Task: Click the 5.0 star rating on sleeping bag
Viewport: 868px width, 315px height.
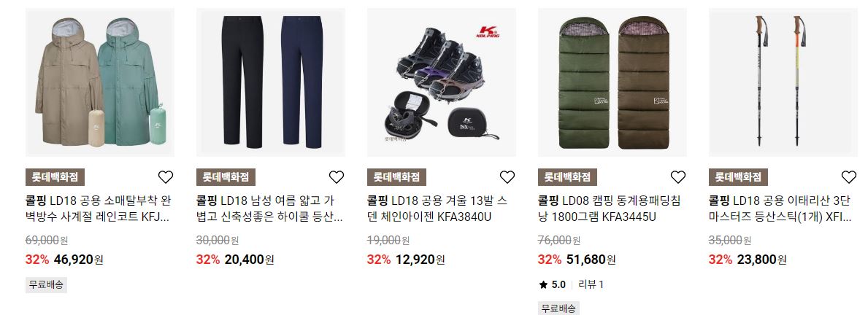Action: [552, 284]
